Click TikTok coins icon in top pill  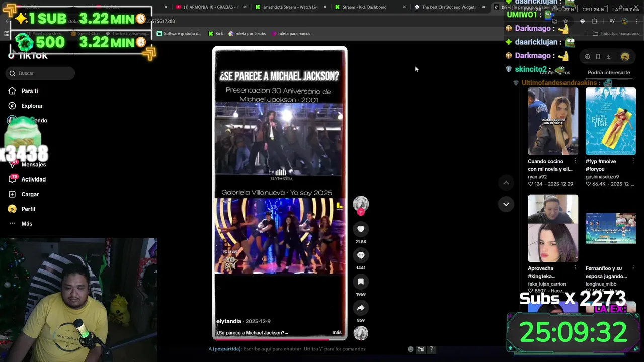pyautogui.click(x=587, y=57)
